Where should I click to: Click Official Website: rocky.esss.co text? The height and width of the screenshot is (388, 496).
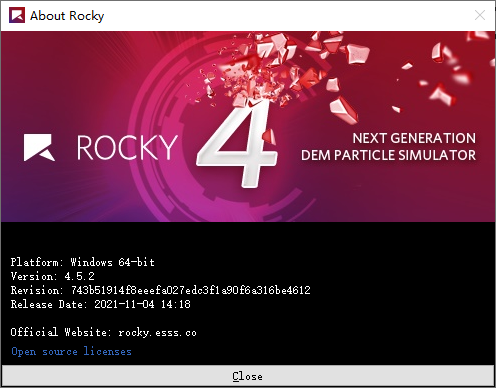pyautogui.click(x=103, y=332)
